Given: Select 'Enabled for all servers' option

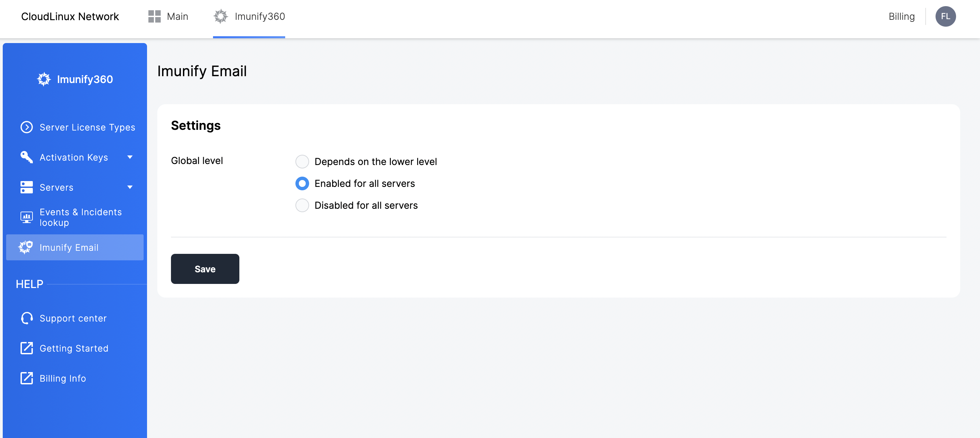Looking at the screenshot, I should (x=302, y=183).
